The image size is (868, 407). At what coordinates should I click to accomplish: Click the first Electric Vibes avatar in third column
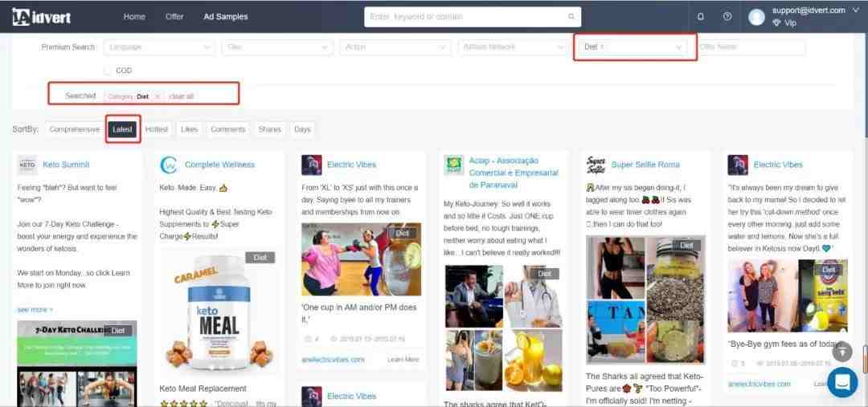312,165
